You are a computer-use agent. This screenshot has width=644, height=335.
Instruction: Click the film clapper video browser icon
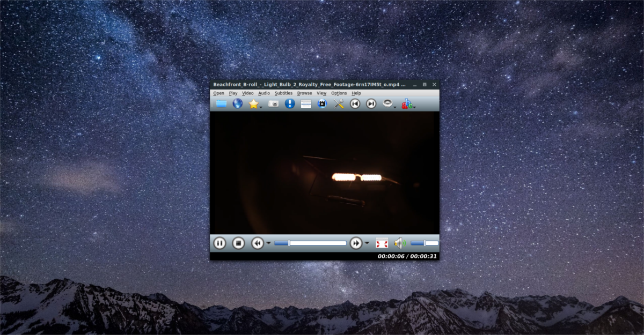coord(322,103)
